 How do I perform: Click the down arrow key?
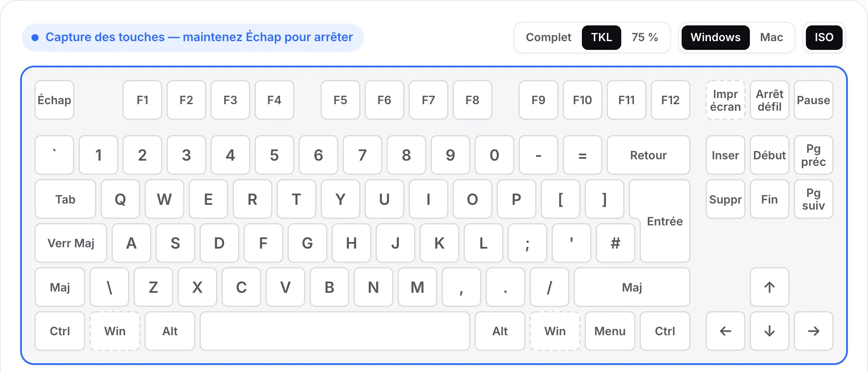pos(769,331)
